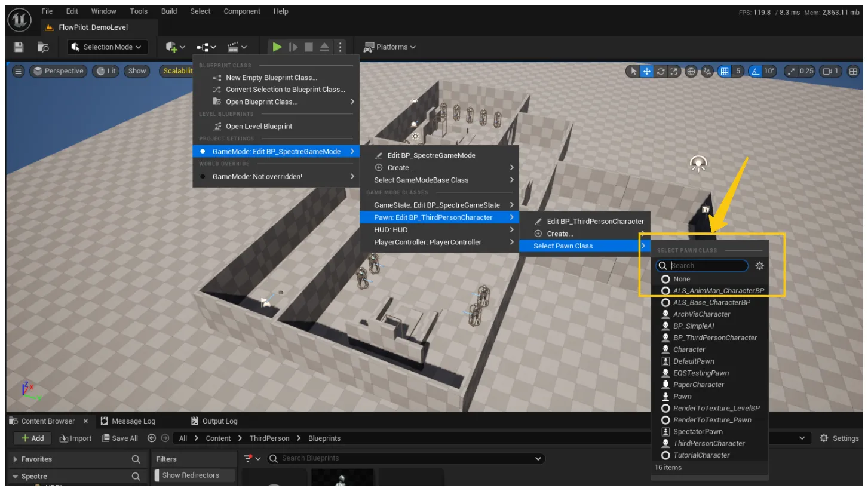Screen dimensions: 868x491
Task: Choose New Empty Blueprint Class
Action: point(276,78)
